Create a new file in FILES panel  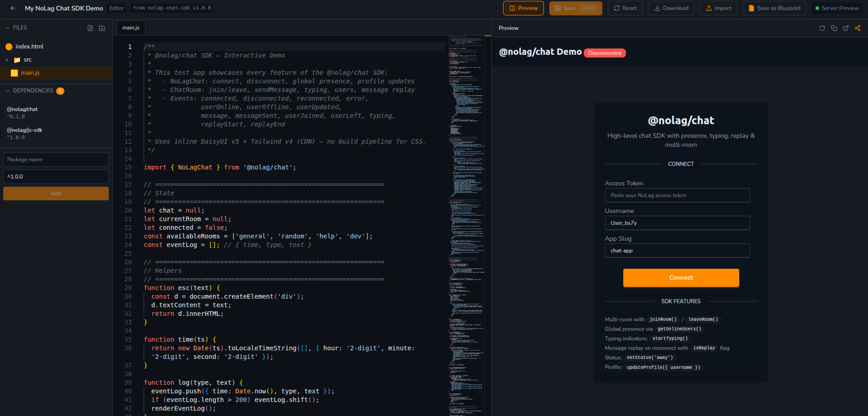[x=90, y=28]
